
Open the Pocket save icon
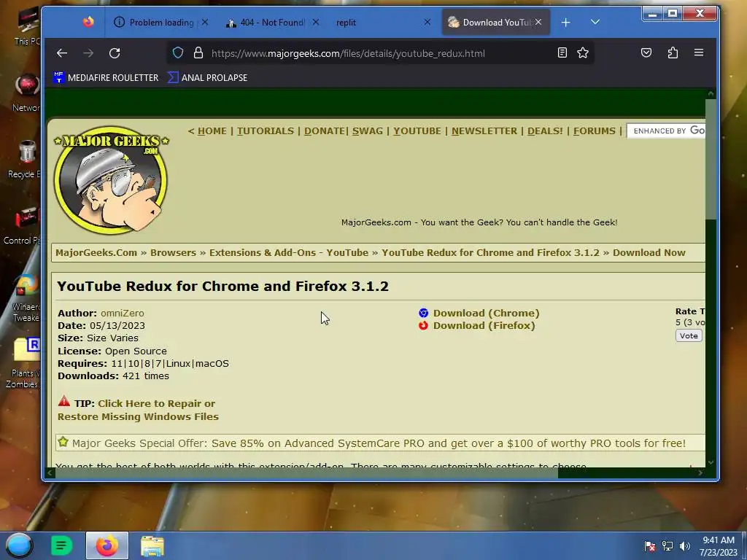(646, 52)
